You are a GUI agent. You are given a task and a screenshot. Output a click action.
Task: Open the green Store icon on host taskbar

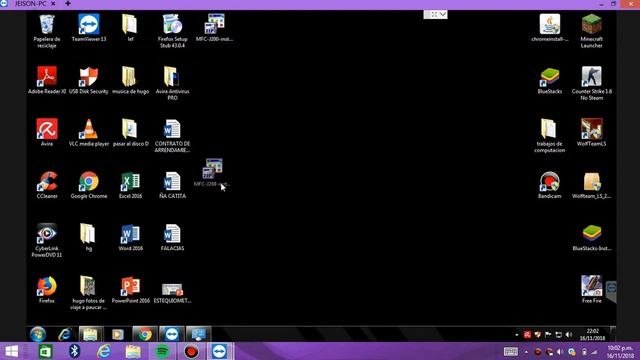tap(45, 351)
